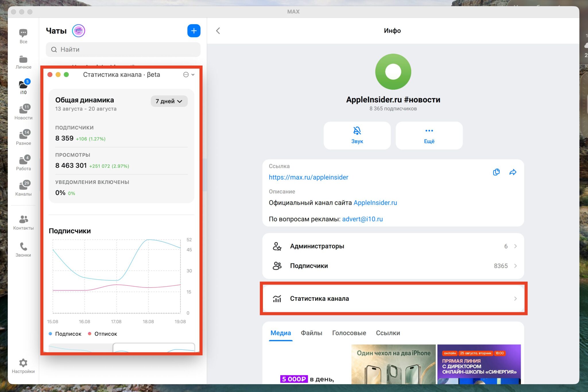Click the Общая динамика heading

(x=84, y=100)
